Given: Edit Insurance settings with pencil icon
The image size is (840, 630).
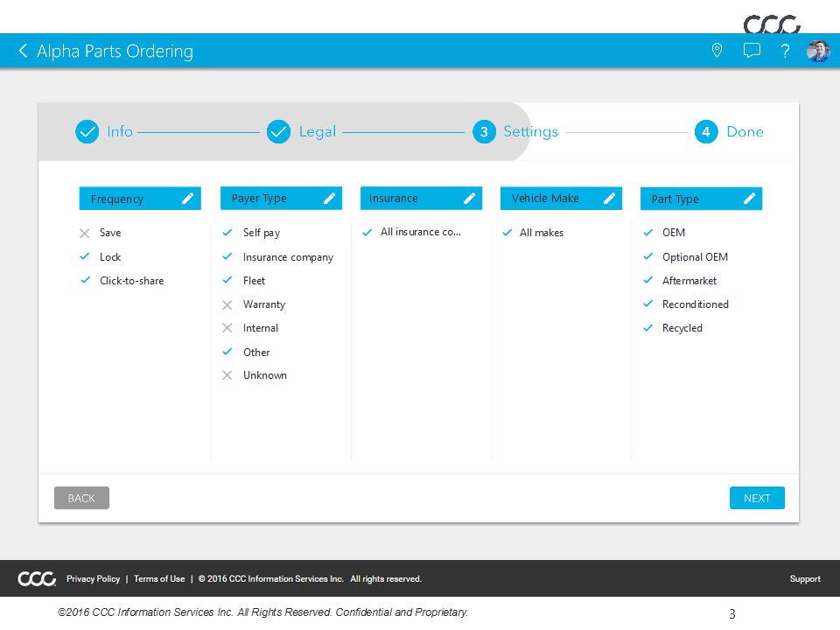Looking at the screenshot, I should tap(469, 199).
